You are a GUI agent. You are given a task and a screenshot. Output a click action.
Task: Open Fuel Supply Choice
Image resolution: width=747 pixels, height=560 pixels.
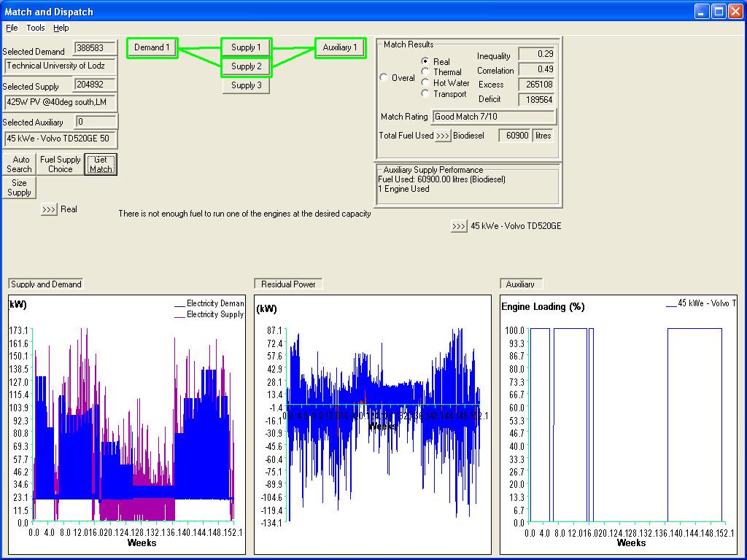(61, 164)
